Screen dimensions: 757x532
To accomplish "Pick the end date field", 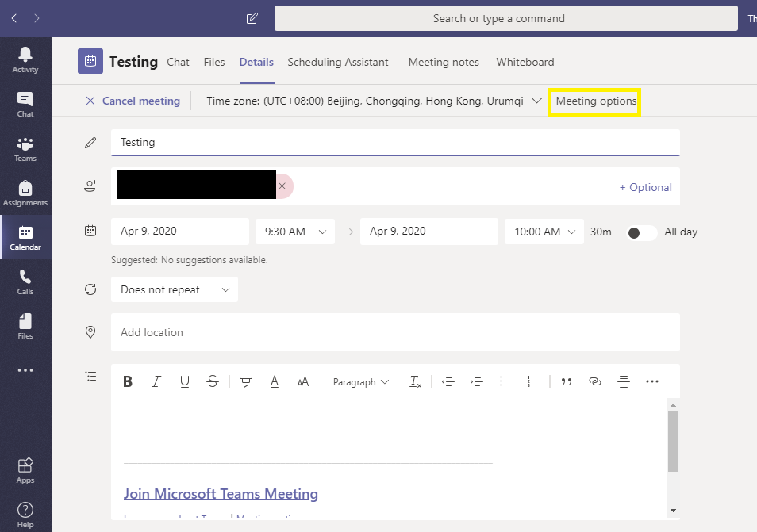I will 428,232.
